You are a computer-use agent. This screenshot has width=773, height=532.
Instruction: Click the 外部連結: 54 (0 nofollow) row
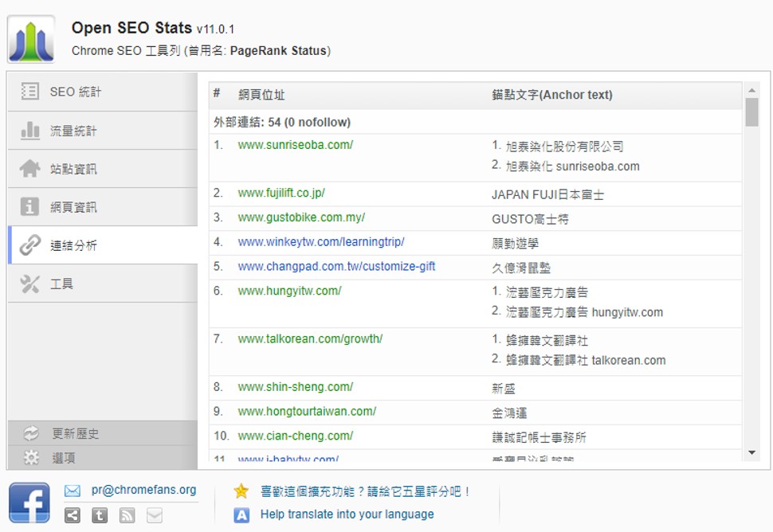click(475, 122)
